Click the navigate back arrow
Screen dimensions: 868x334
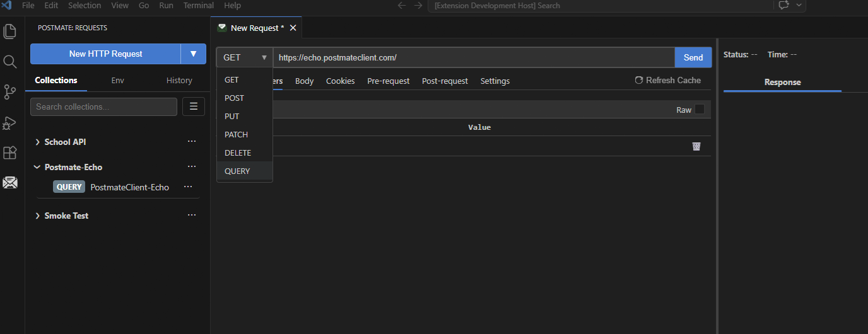click(x=402, y=5)
